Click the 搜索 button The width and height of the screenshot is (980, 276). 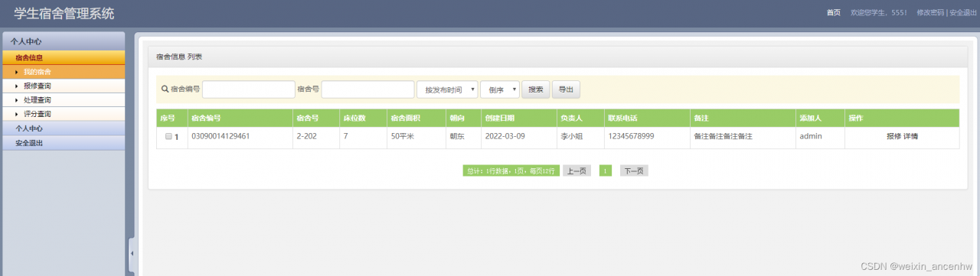point(536,89)
